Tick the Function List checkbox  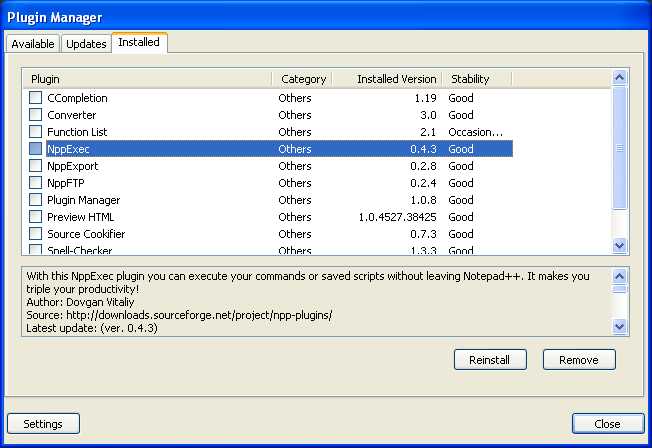click(35, 132)
